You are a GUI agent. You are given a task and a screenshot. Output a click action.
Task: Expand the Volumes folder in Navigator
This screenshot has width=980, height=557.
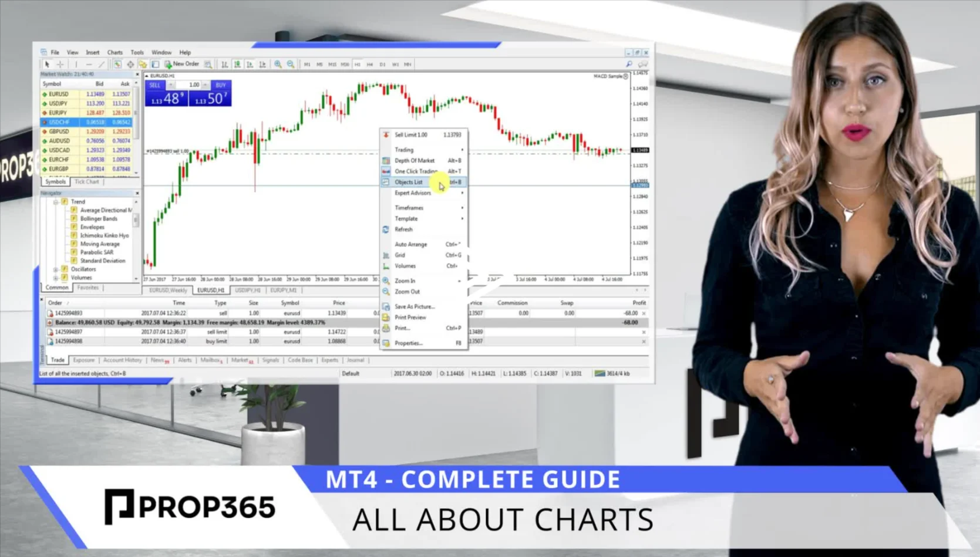pyautogui.click(x=56, y=278)
